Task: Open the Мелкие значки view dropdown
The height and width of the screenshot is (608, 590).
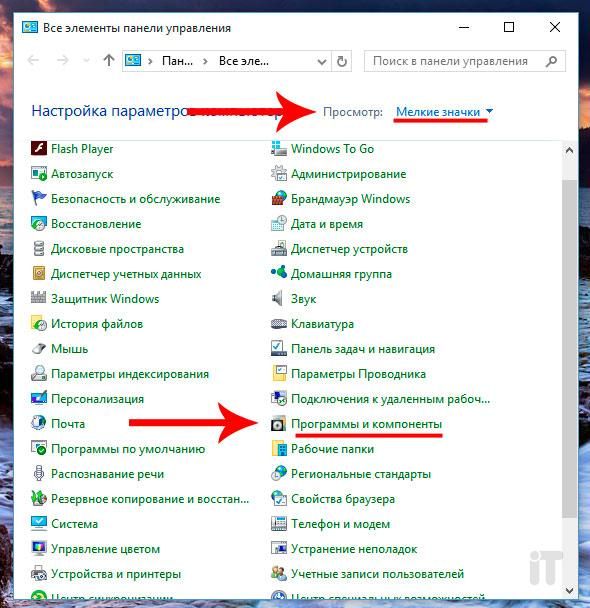Action: (444, 112)
